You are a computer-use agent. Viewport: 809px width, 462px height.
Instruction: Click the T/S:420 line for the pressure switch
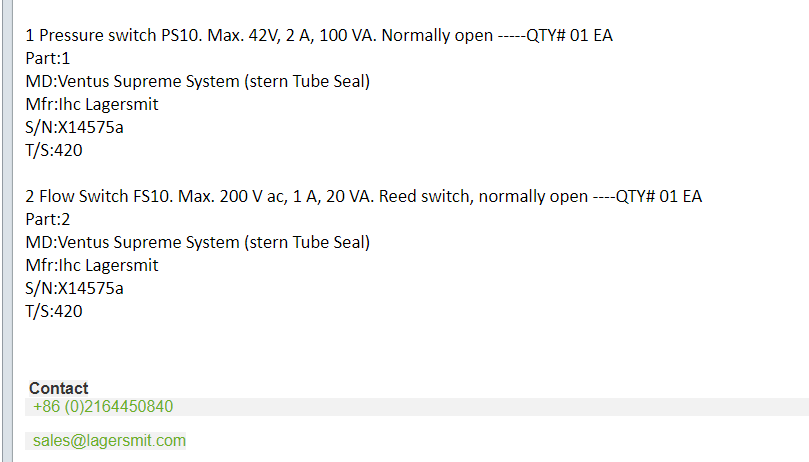click(x=54, y=151)
